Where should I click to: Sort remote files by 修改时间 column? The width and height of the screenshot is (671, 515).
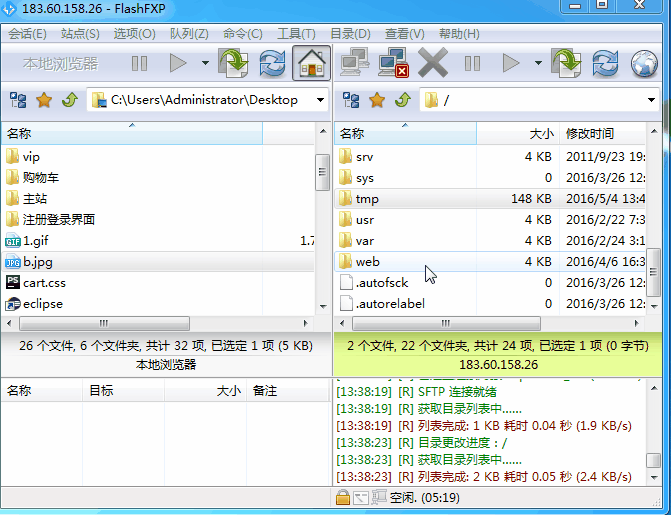click(x=602, y=134)
